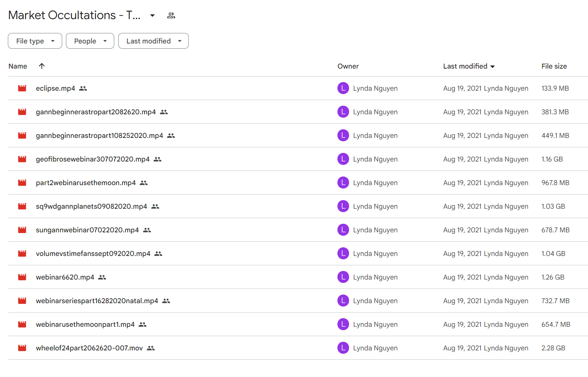Click shared icon beside sungannwebinar07022020.mp4
This screenshot has width=588, height=377.
147,230
